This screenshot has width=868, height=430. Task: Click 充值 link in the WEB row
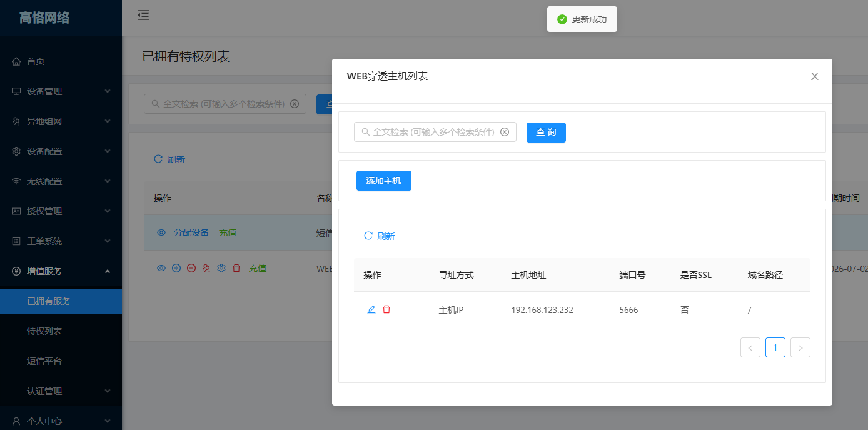coord(258,268)
